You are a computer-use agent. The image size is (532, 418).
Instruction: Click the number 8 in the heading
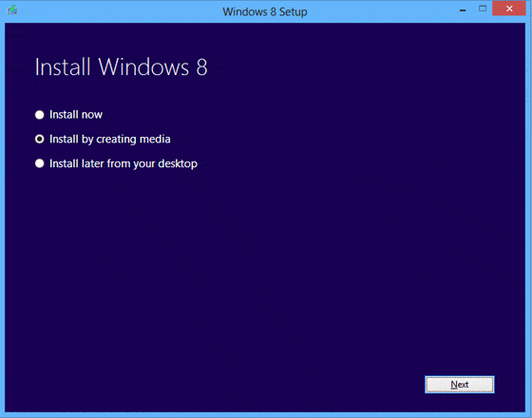(201, 67)
